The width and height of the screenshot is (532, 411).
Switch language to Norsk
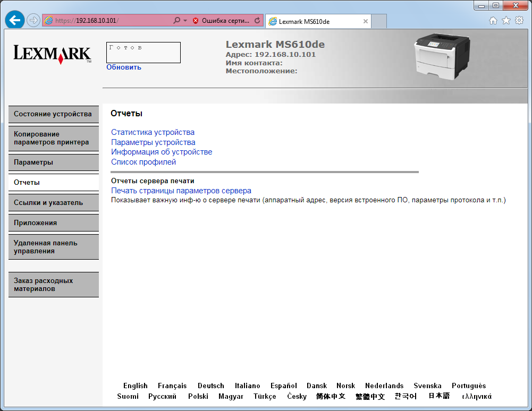[x=346, y=386]
